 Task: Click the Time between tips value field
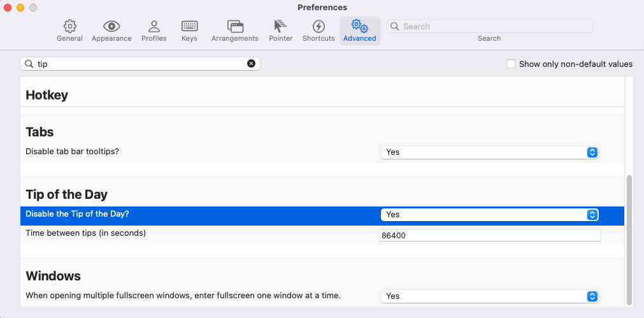click(x=490, y=235)
